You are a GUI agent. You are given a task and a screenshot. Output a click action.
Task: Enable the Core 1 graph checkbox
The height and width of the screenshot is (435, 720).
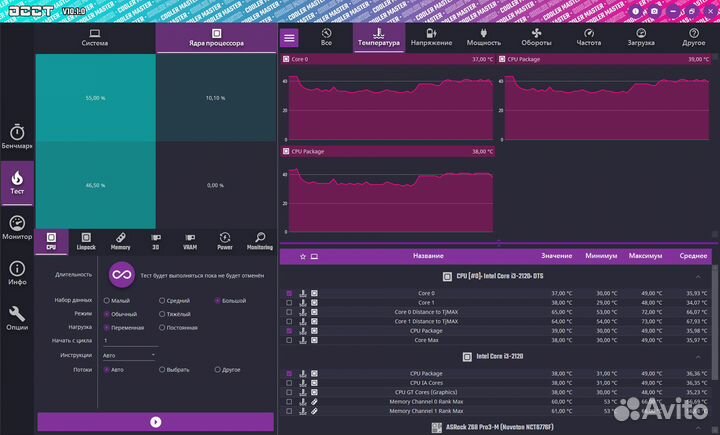290,302
